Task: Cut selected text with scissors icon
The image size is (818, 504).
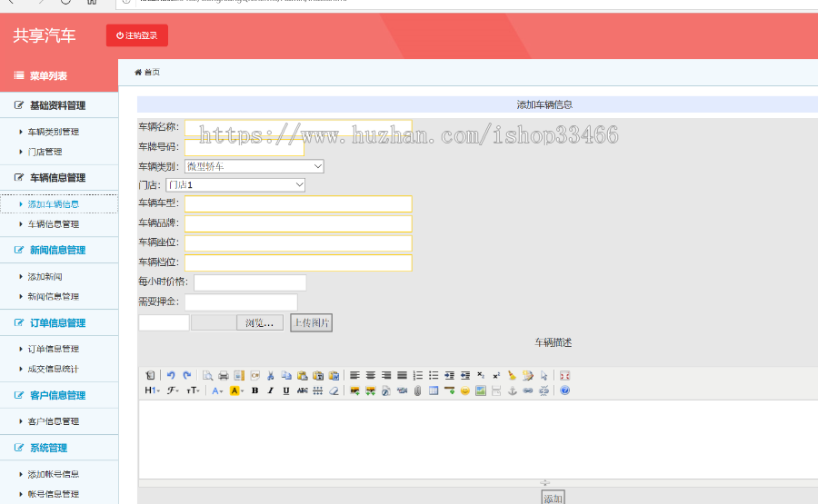Action: tap(270, 375)
